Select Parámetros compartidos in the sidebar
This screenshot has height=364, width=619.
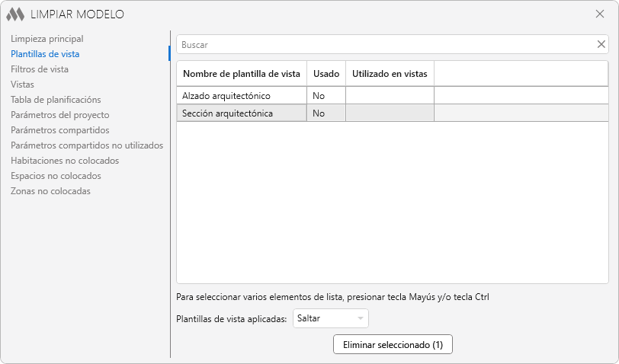59,129
